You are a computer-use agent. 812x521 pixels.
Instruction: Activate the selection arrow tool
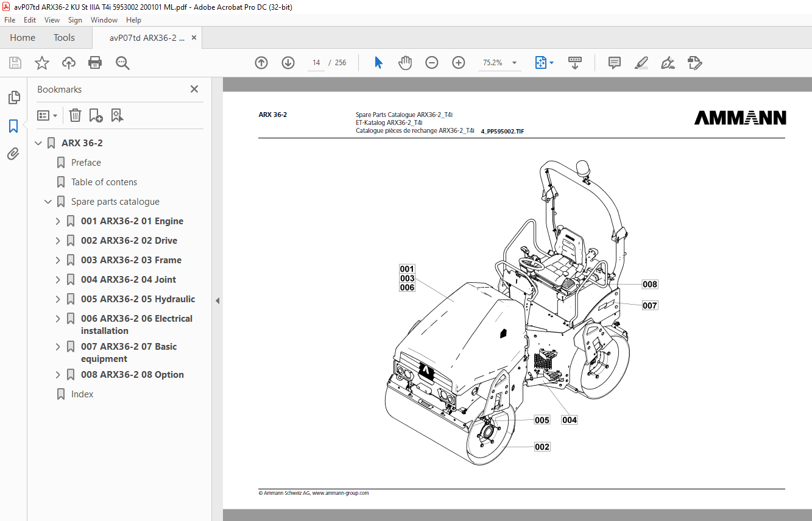point(378,63)
